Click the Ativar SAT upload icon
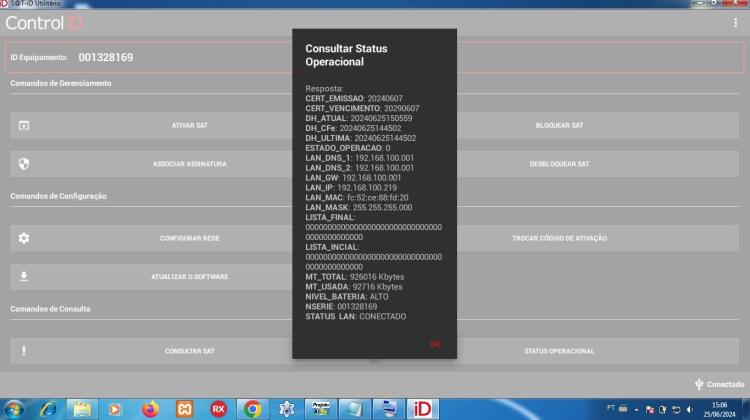 click(x=24, y=125)
